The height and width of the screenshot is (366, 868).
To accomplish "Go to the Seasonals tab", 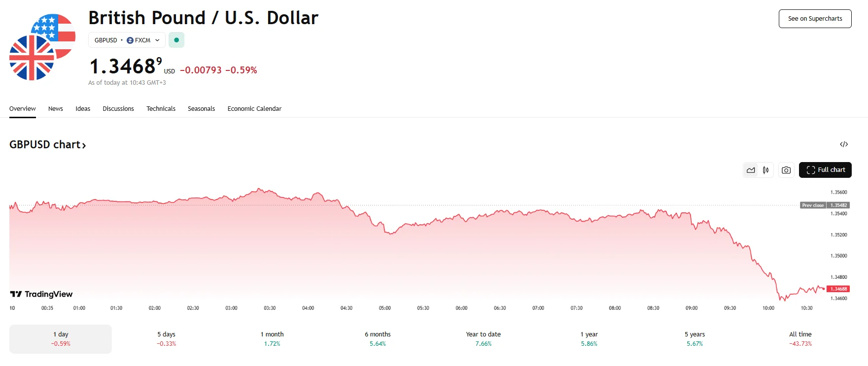I will pyautogui.click(x=201, y=109).
